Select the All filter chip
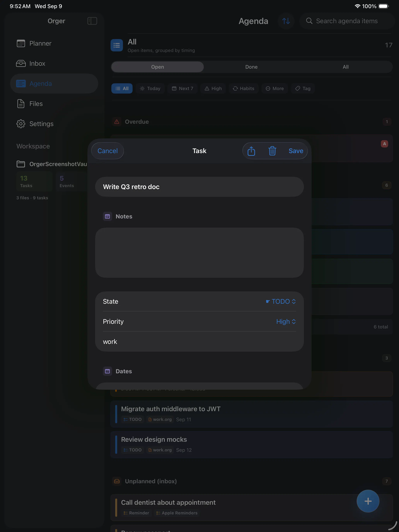Image resolution: width=399 pixels, height=532 pixels. point(122,89)
